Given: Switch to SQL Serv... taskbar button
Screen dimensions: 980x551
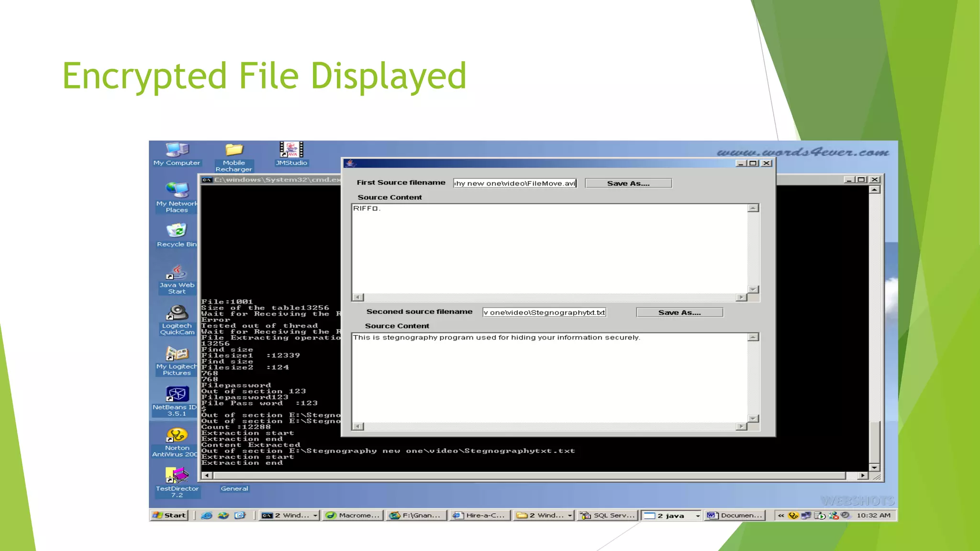Looking at the screenshot, I should coord(608,515).
